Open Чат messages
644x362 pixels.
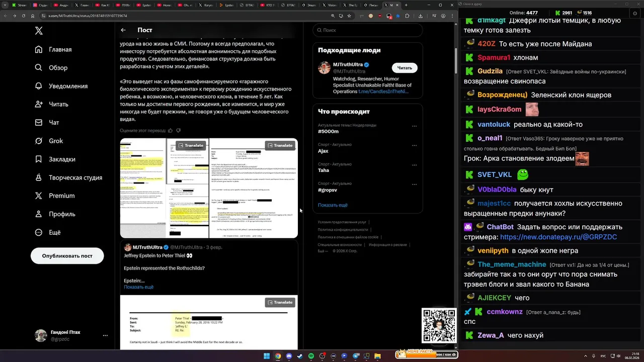pos(47,122)
